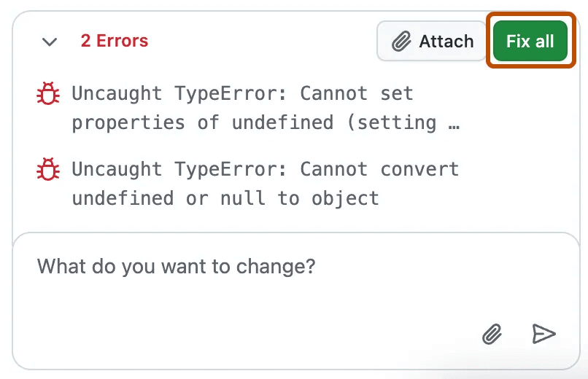Attach a file using the prompt box paperclip
Screen dimensions: 588x379
[x=492, y=335]
